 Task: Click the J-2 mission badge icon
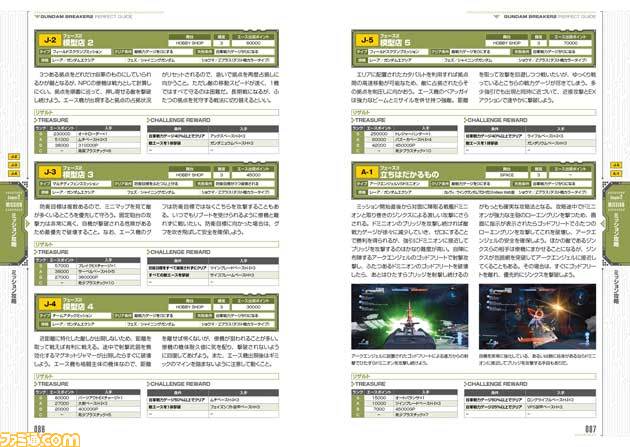(52, 43)
